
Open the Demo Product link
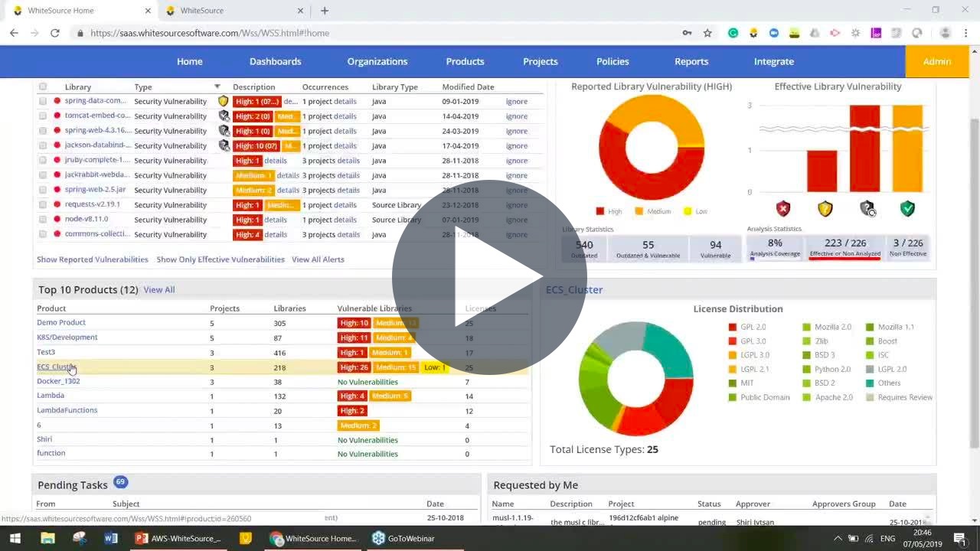(61, 322)
